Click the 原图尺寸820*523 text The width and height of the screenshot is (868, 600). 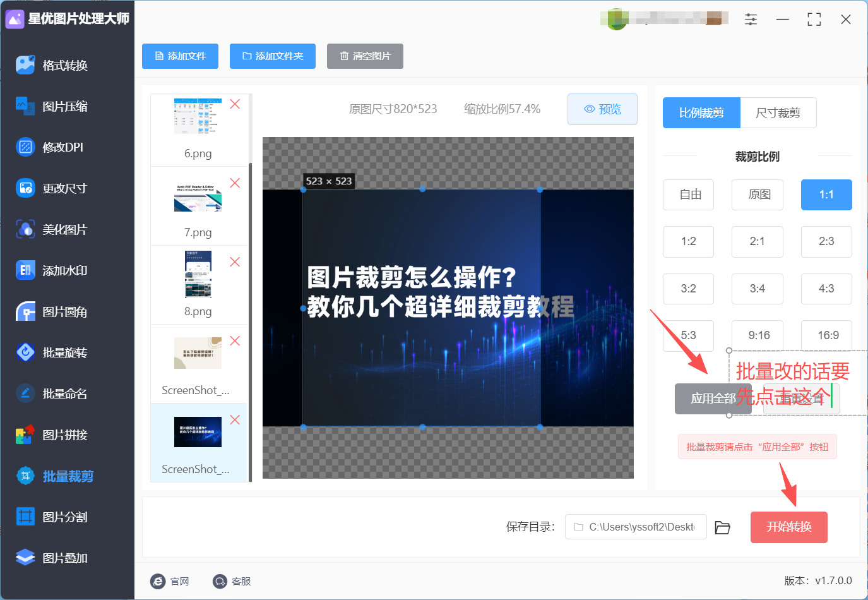point(393,109)
